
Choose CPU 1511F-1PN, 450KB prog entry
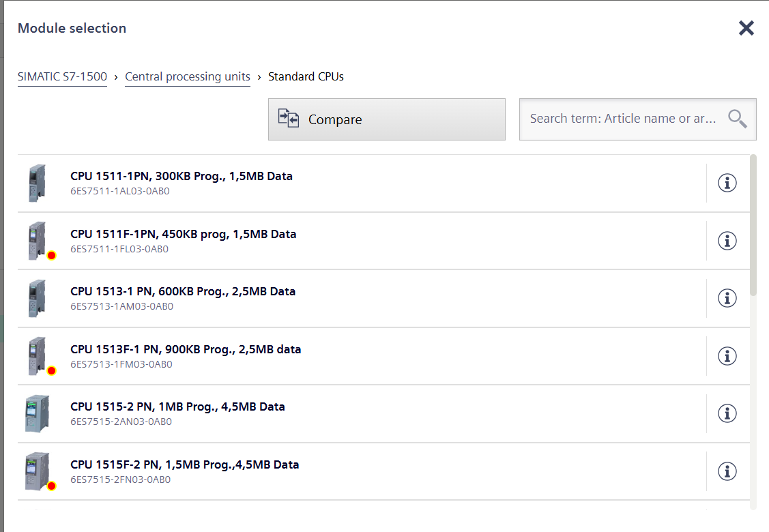tap(184, 234)
